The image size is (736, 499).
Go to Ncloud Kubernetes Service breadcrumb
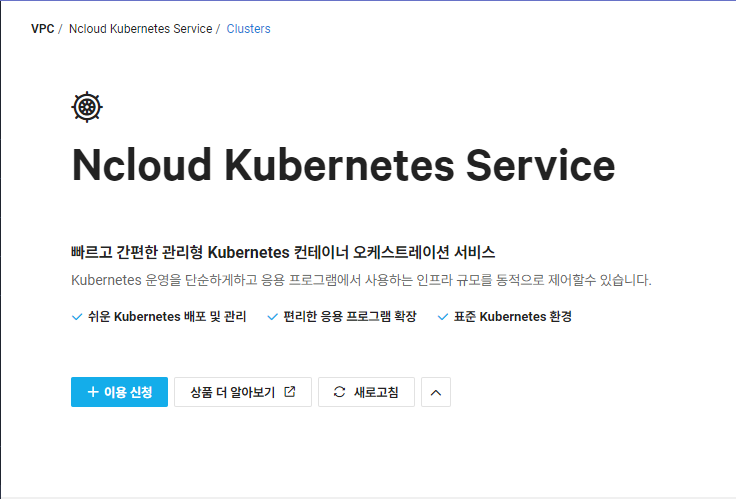click(140, 29)
